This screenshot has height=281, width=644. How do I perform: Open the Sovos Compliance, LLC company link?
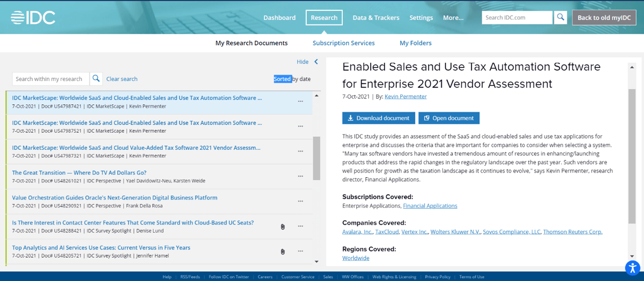click(x=511, y=232)
